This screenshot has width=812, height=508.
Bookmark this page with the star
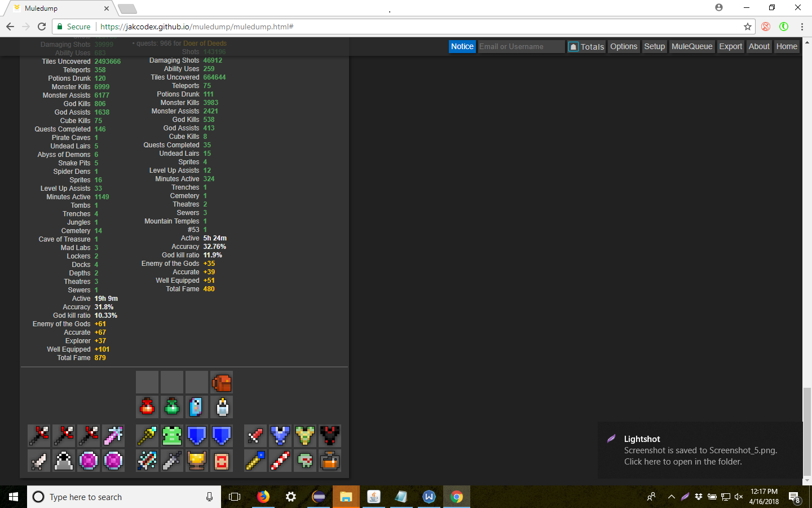point(748,27)
